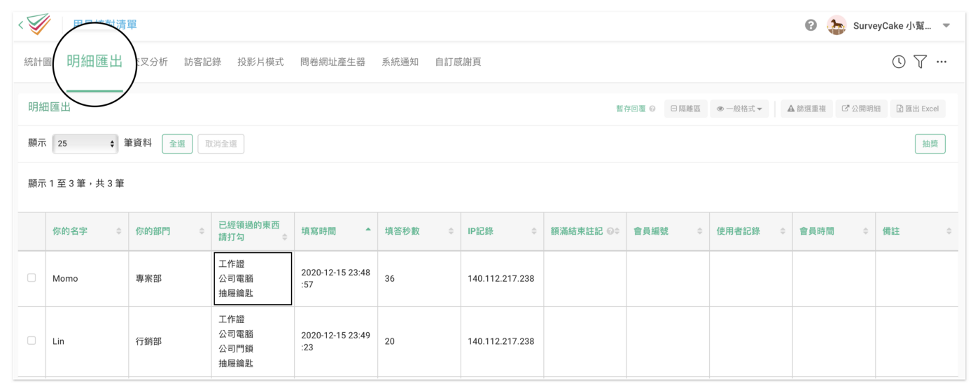Switch to the 訪客記錄 tab

click(202, 62)
